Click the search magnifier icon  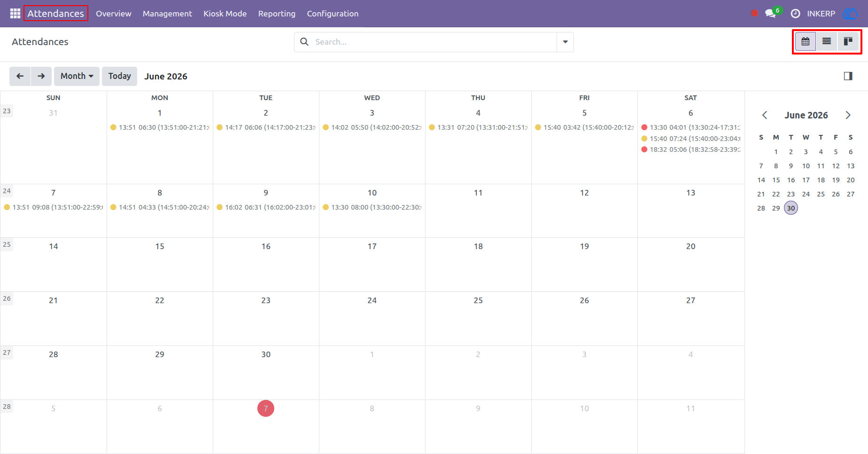tap(304, 42)
